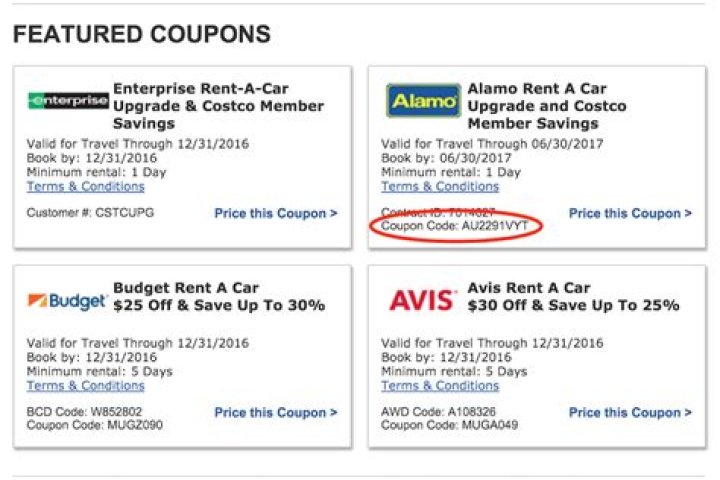Screen dimensions: 720x480
Task: Click the Alamo logo
Action: [423, 101]
